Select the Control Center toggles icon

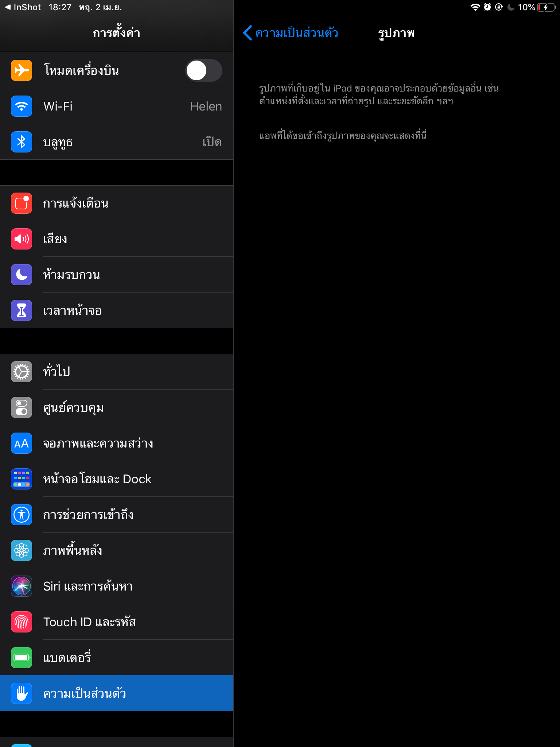(22, 407)
